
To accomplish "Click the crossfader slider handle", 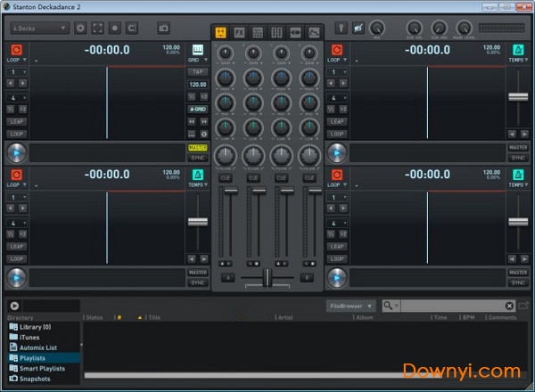I will pyautogui.click(x=265, y=279).
